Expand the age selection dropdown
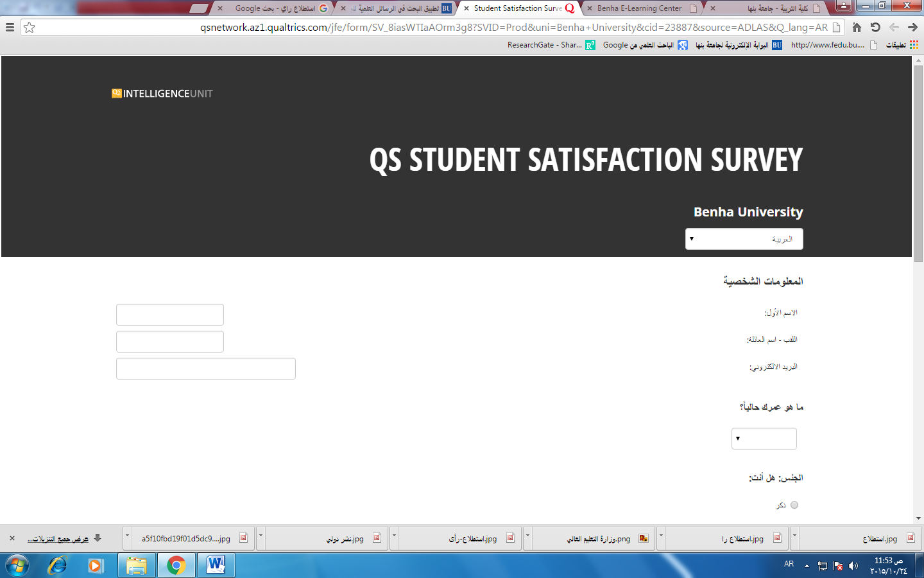The image size is (924, 578). [x=764, y=439]
